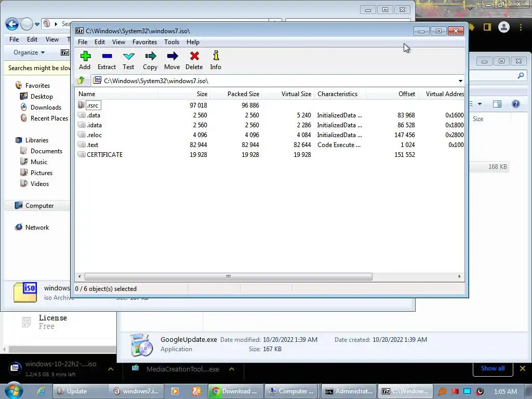Viewport: 532px width, 399px height.
Task: Sort by the Size column header
Action: (x=184, y=94)
